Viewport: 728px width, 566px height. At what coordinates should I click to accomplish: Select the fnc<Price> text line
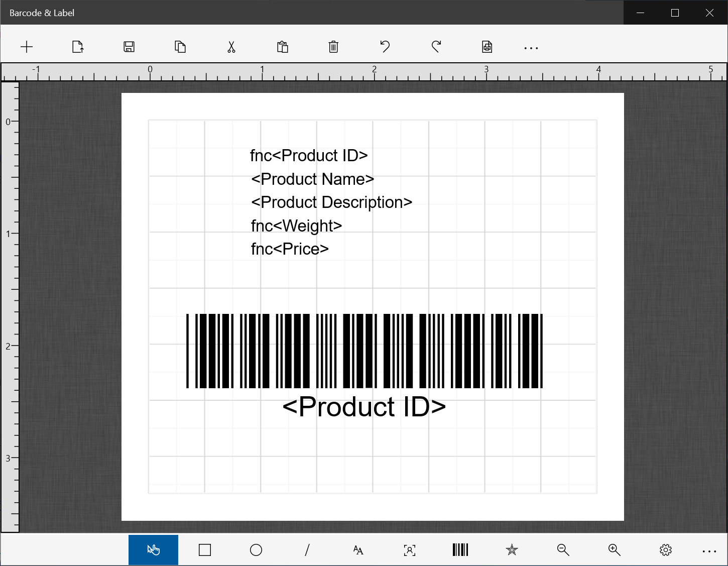coord(290,249)
